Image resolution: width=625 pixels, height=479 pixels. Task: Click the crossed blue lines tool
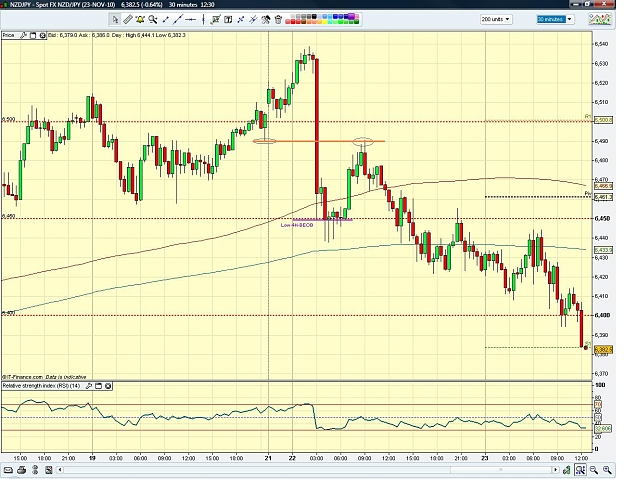coord(253,19)
